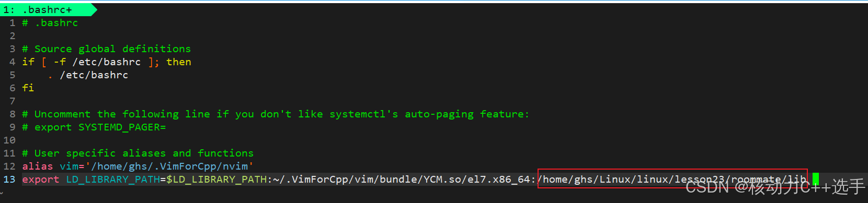
Task: Click the 'fi' keyword on line 6
Action: pos(28,88)
